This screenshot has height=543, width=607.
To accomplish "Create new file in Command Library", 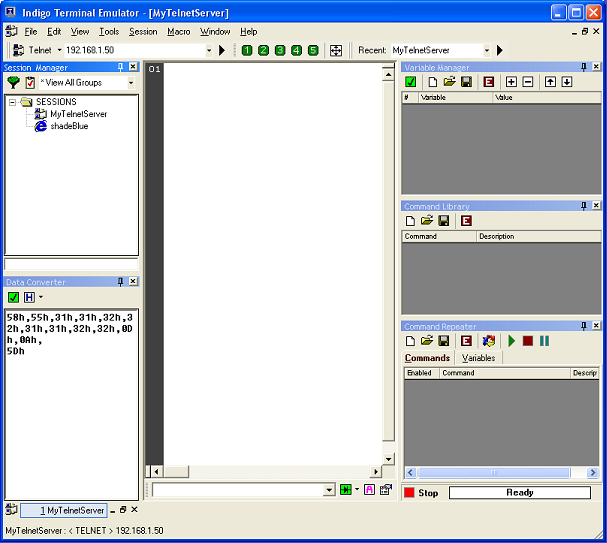I will 410,221.
